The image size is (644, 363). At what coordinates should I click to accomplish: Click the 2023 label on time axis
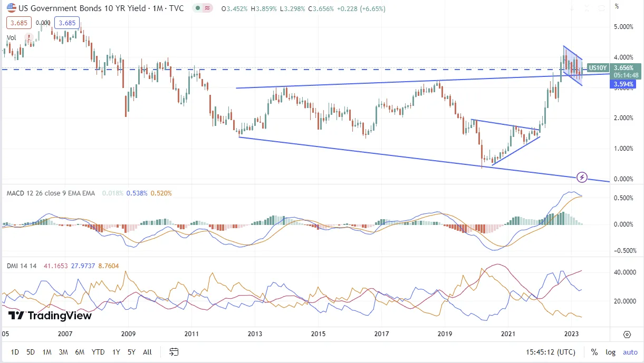tap(571, 334)
